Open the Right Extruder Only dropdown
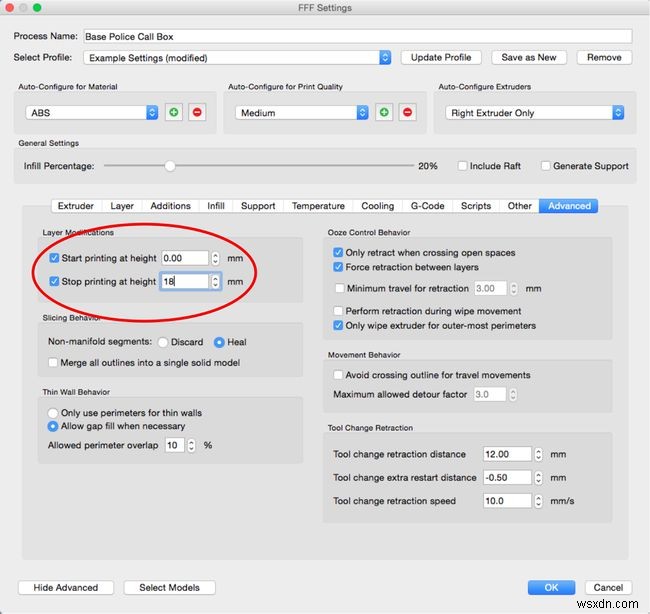Viewport: 650px width, 614px height. pyautogui.click(x=535, y=112)
